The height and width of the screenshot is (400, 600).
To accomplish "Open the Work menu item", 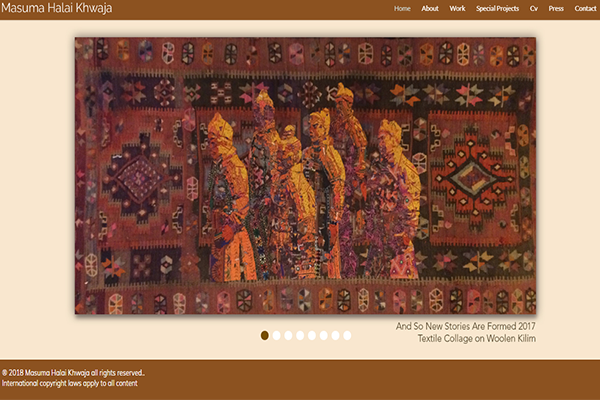I will pos(457,8).
